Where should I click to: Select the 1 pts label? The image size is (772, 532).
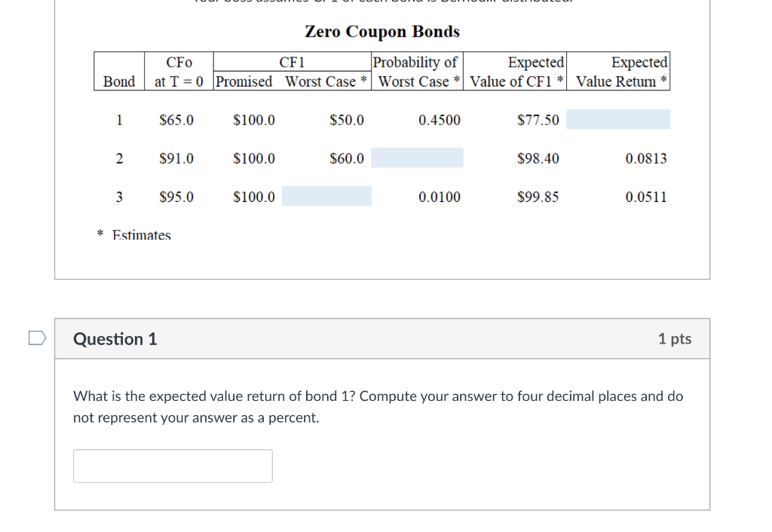(x=673, y=339)
